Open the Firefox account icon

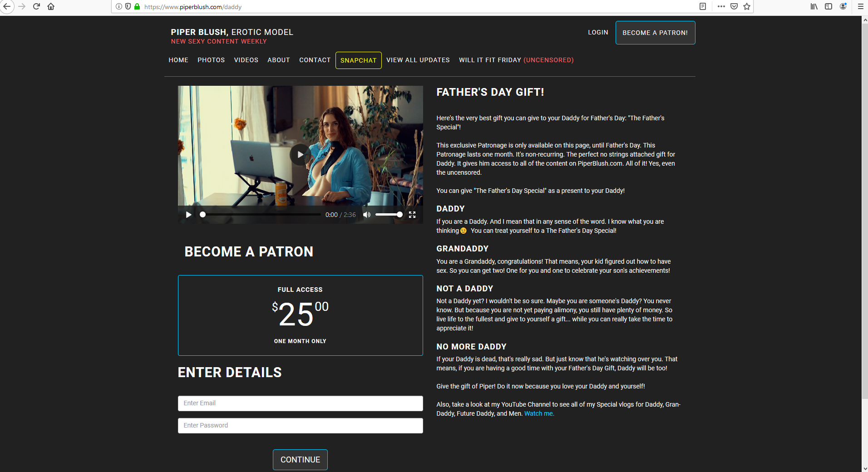point(843,6)
